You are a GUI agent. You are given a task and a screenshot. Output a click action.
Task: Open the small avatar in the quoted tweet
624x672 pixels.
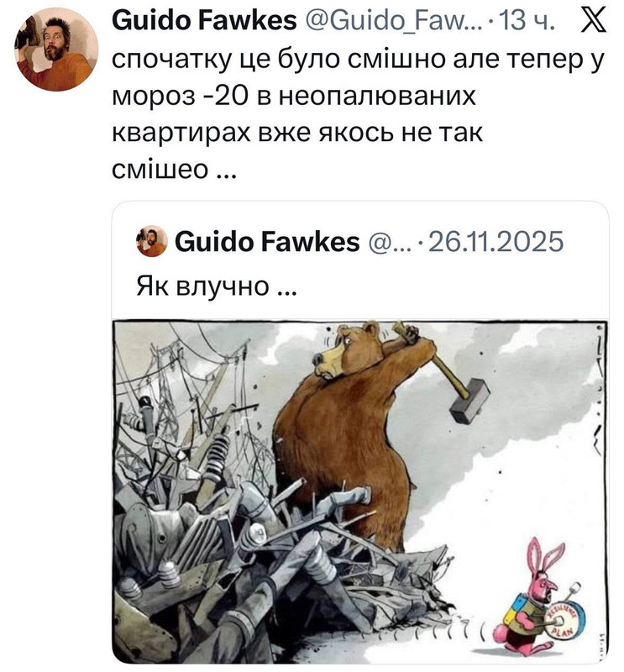(x=152, y=241)
